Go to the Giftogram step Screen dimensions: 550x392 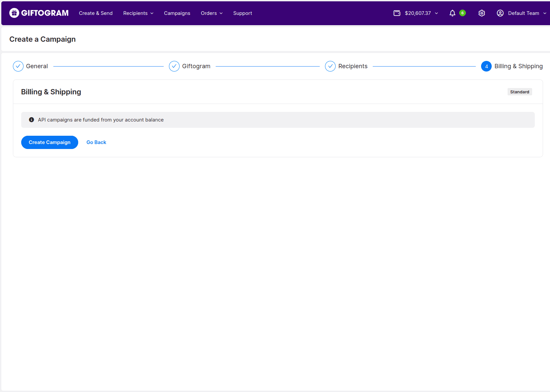196,66
